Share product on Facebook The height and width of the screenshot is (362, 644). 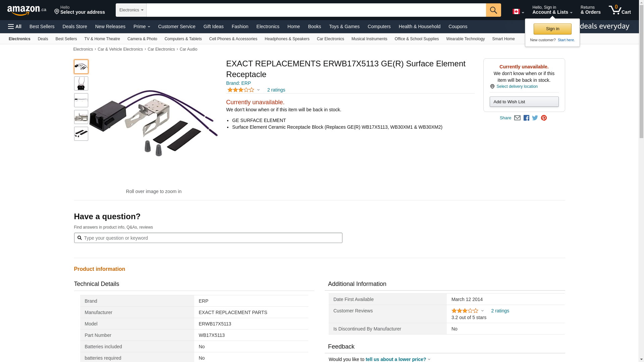pyautogui.click(x=526, y=118)
